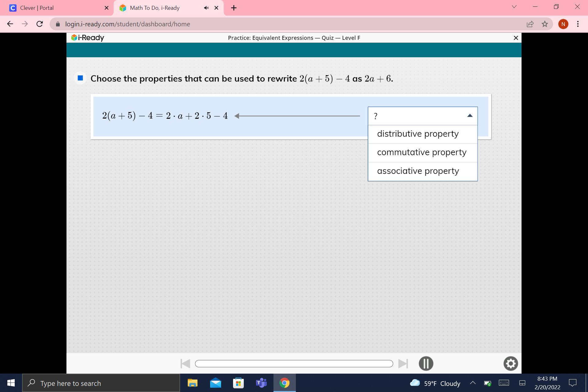Pick the 'associative property' option
588x392 pixels.
[418, 171]
